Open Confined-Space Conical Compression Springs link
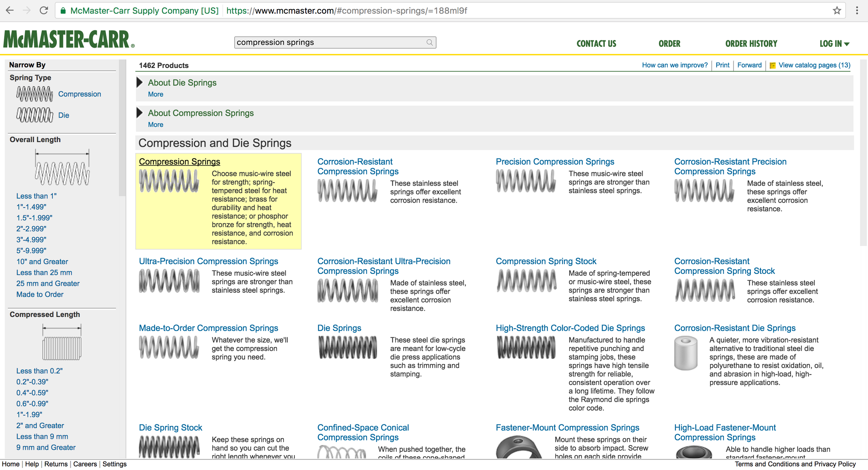The width and height of the screenshot is (868, 470). click(363, 432)
